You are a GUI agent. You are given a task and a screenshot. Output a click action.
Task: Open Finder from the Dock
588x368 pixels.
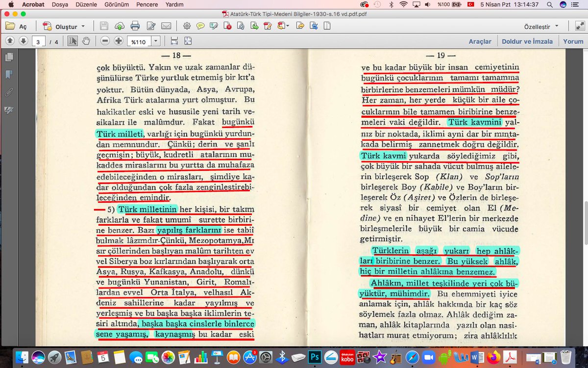(x=23, y=357)
